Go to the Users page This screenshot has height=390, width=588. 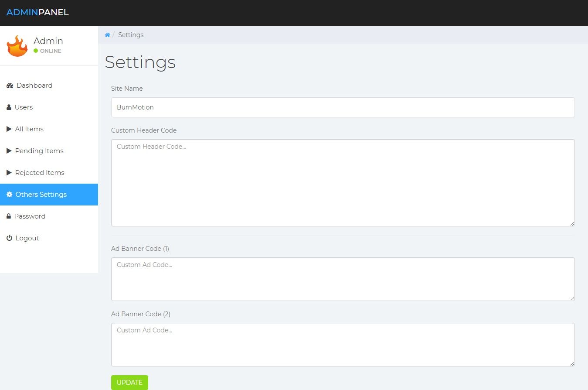24,107
